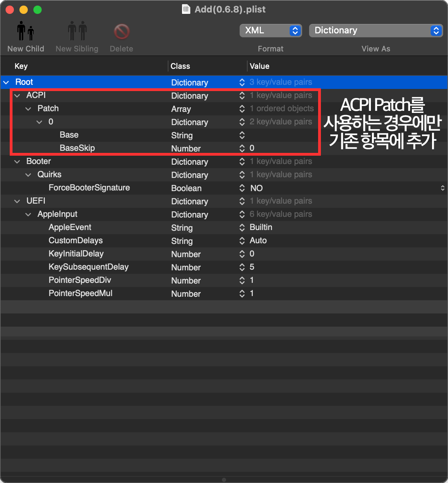Screen dimensions: 448x483
Task: Open class stepper for CustomDelays row
Action: click(x=242, y=241)
